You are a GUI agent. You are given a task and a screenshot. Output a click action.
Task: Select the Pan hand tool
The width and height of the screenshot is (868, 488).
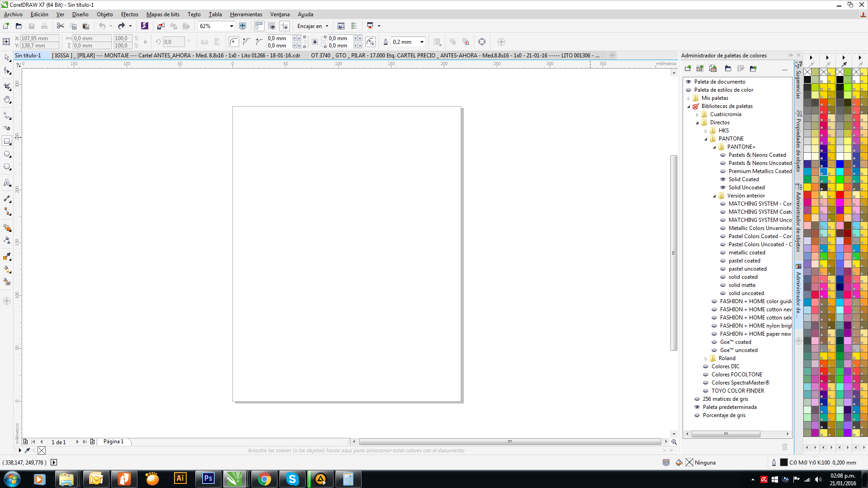(7, 99)
